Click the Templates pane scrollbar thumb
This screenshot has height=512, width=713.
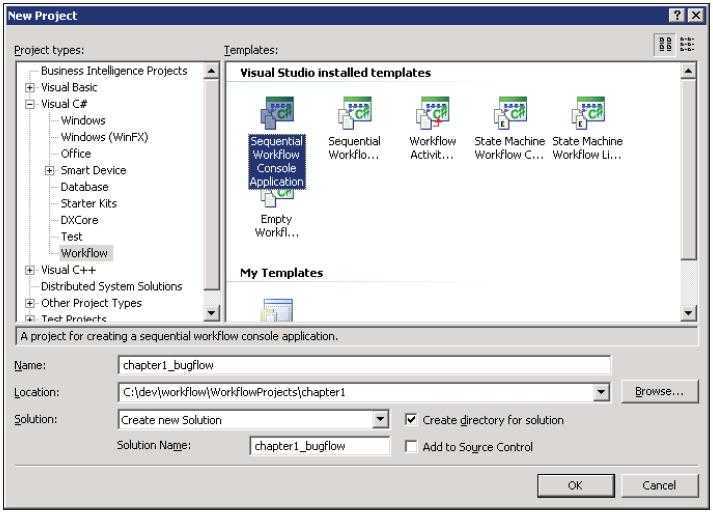[x=688, y=170]
